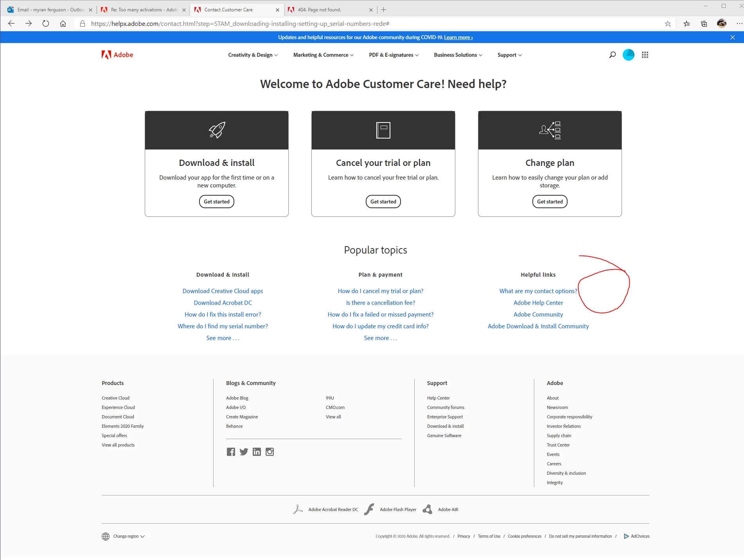
Task: Click the AdChoices triangle icon
Action: click(626, 536)
